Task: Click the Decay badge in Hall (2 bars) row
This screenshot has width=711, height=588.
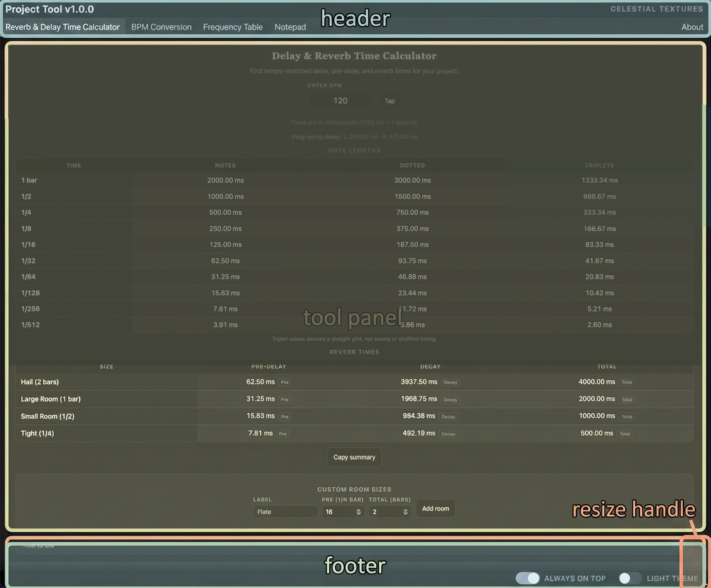Action: point(450,382)
